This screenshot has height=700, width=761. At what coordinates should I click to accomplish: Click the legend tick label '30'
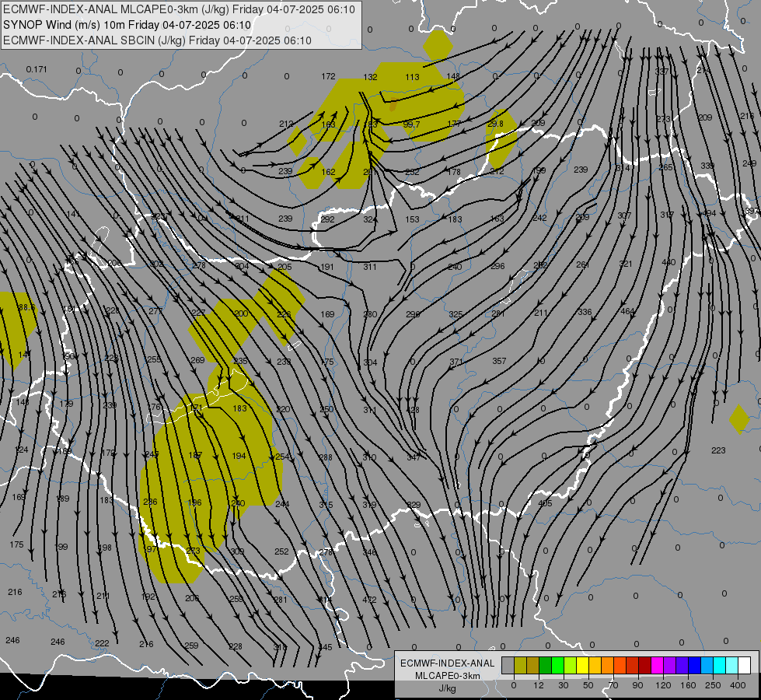tap(564, 685)
